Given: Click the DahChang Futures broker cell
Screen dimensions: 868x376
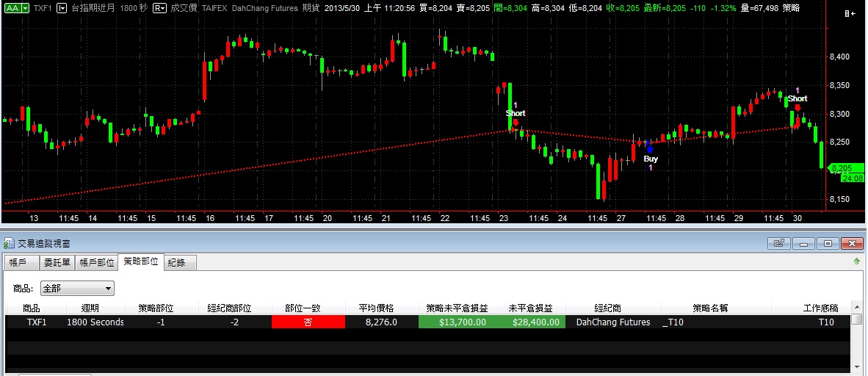Looking at the screenshot, I should point(613,322).
